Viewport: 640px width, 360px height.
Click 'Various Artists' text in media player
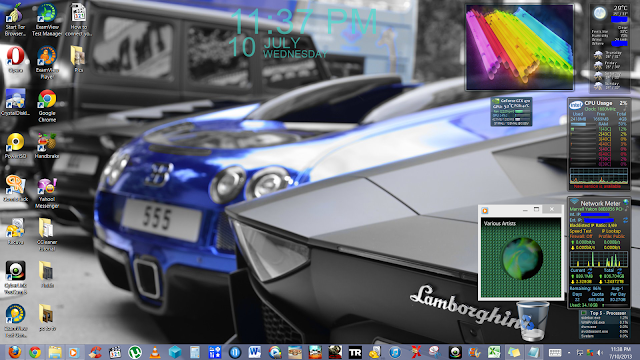(500, 224)
